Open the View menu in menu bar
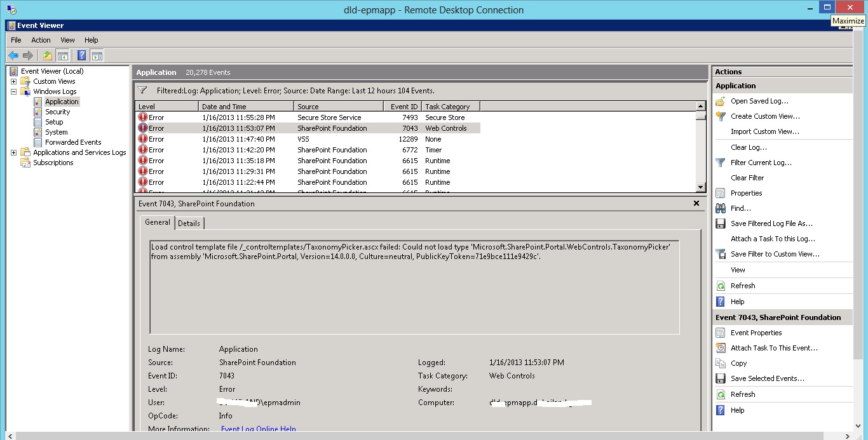This screenshot has width=868, height=440. [x=67, y=40]
